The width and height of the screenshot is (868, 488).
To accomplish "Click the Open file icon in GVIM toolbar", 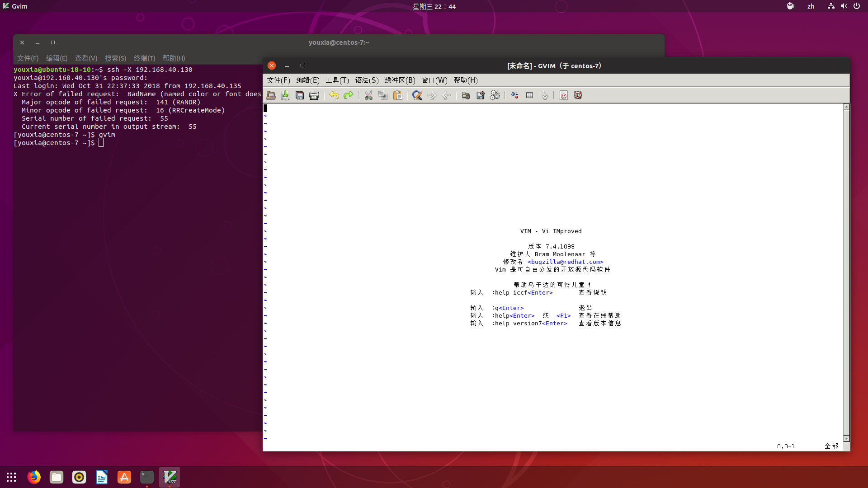I will tap(271, 95).
